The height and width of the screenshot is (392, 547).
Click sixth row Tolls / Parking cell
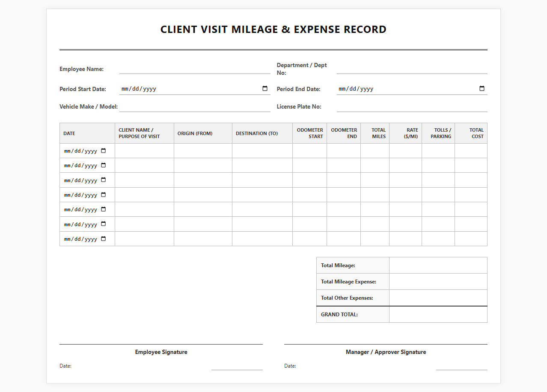tap(438, 224)
